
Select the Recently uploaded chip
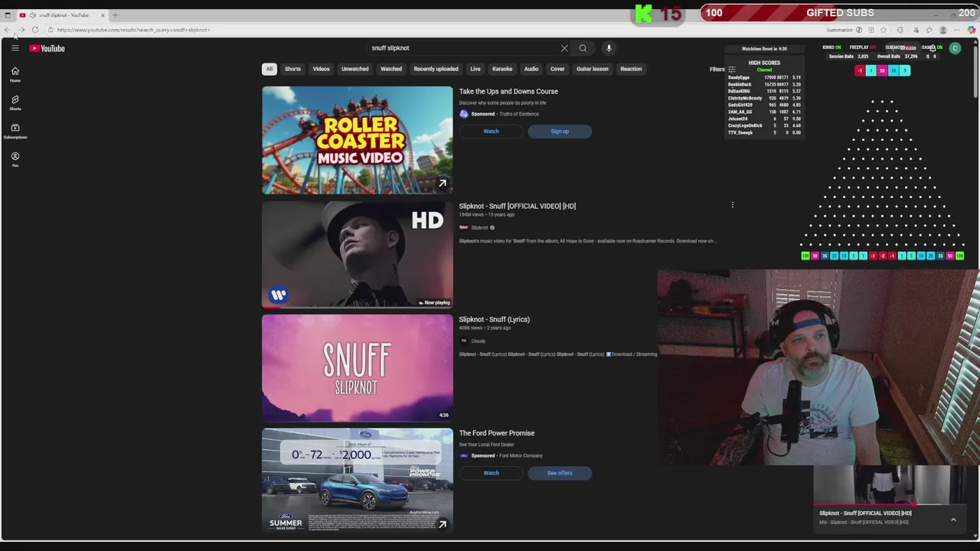point(436,69)
